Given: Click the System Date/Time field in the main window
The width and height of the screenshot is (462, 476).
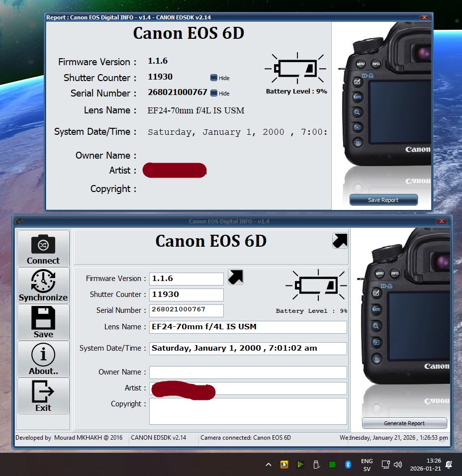Looking at the screenshot, I should [248, 348].
